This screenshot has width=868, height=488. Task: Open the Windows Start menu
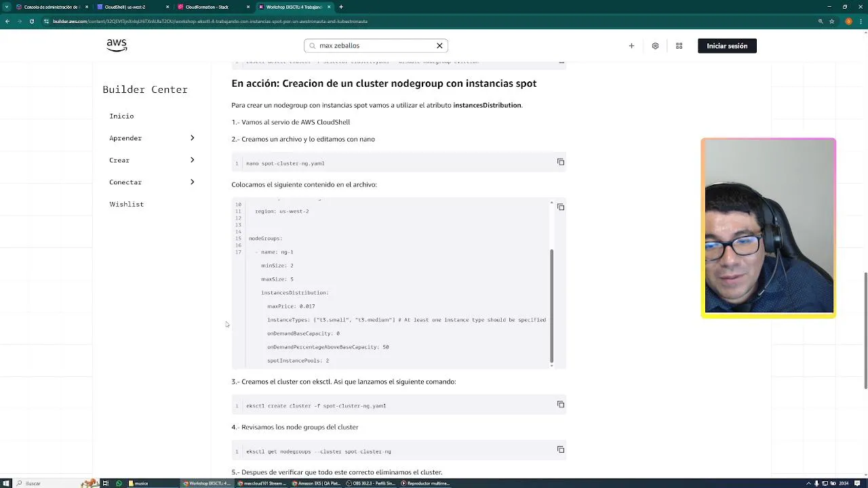(6, 483)
